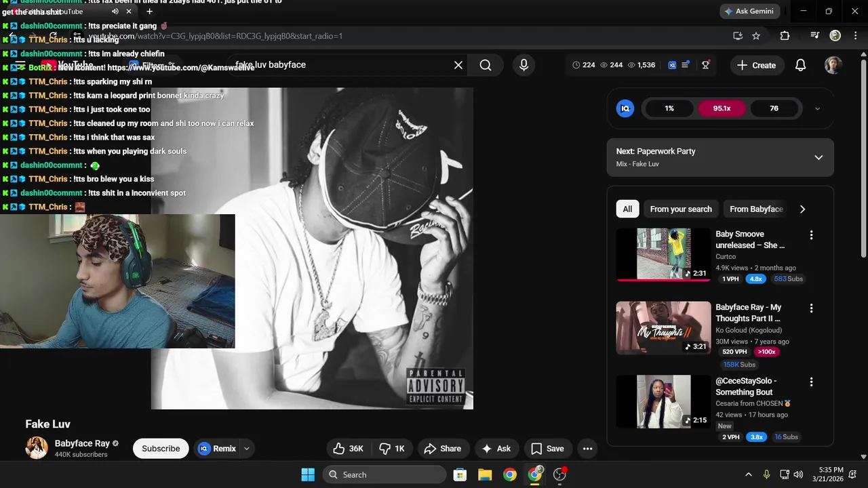Image resolution: width=868 pixels, height=488 pixels.
Task: Click the views stat showing 244
Action: point(612,65)
